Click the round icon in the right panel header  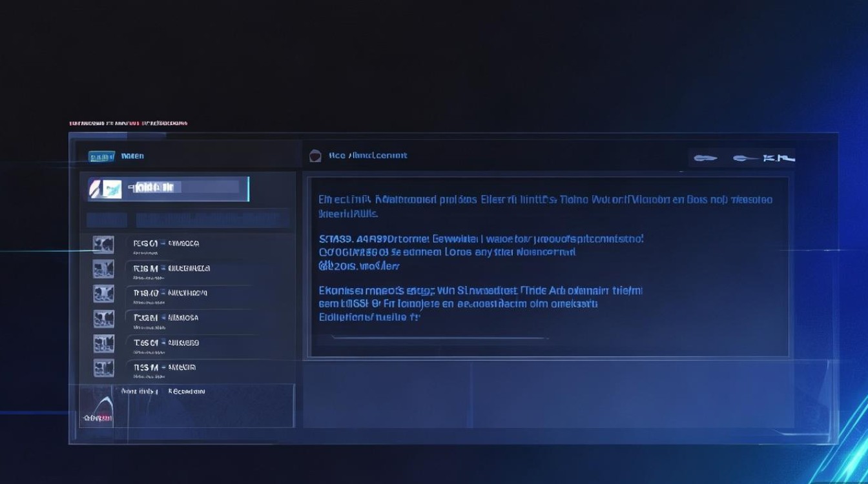[x=315, y=156]
